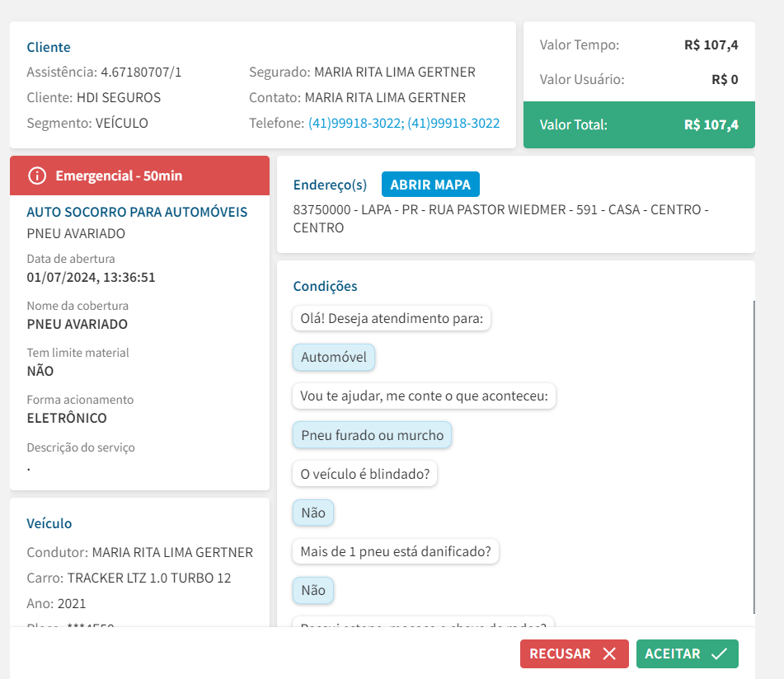The width and height of the screenshot is (784, 679).
Task: Call the second phone number after the semicolon
Action: pyautogui.click(x=453, y=123)
